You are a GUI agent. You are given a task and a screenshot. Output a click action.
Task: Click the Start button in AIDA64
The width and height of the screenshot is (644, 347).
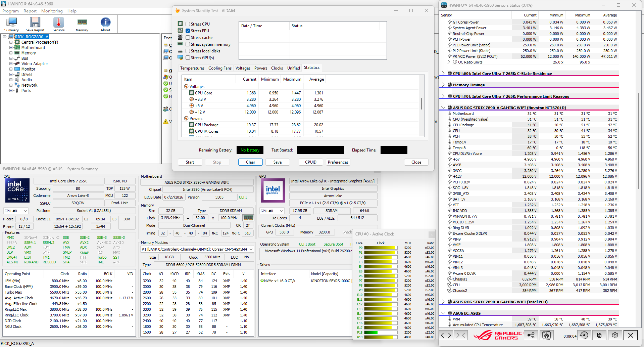(190, 162)
